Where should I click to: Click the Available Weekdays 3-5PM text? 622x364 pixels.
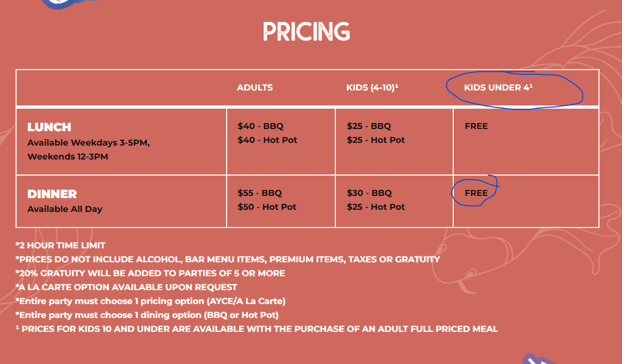click(88, 143)
